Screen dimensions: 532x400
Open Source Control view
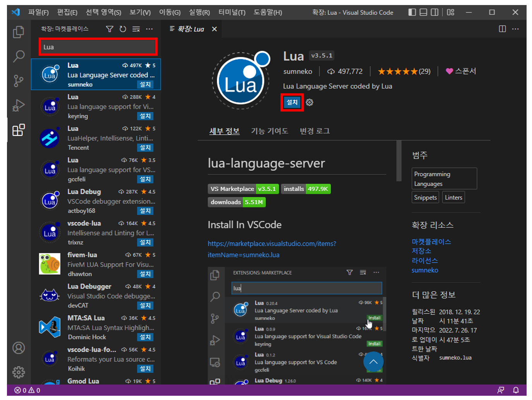(x=19, y=81)
